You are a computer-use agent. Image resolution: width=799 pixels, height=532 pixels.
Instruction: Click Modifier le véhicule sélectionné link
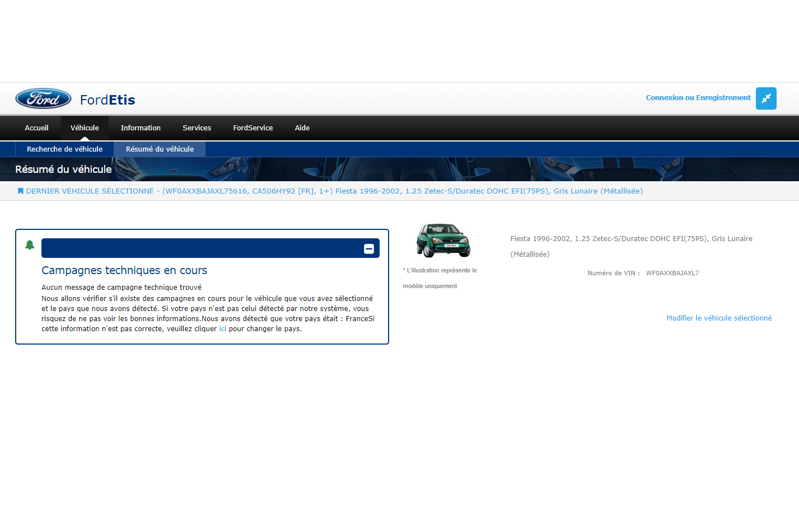[x=718, y=318]
